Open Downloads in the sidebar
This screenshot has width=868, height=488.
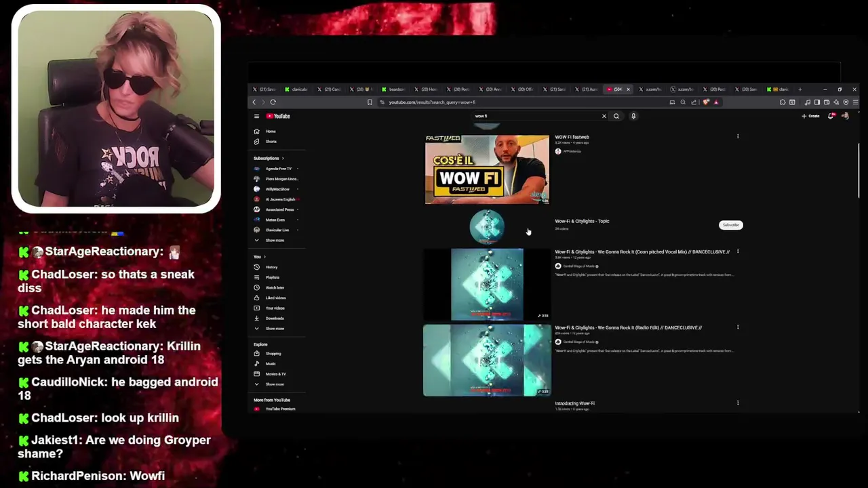click(278, 318)
